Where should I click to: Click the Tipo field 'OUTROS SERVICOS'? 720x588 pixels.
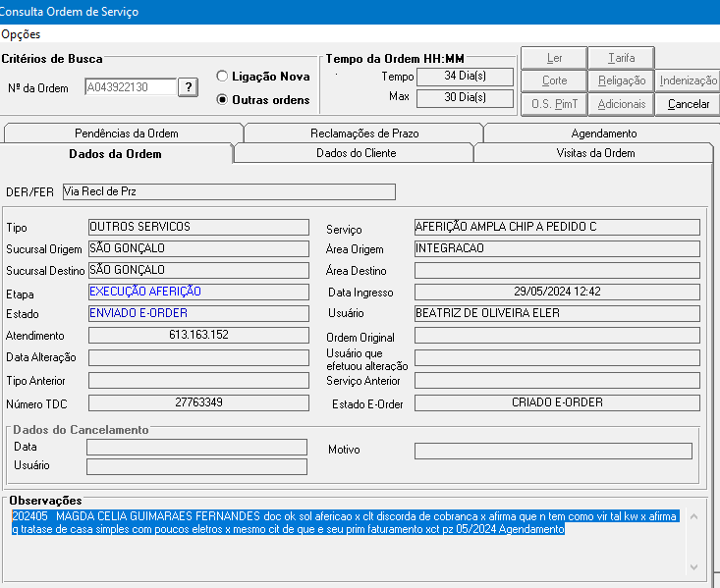[198, 227]
